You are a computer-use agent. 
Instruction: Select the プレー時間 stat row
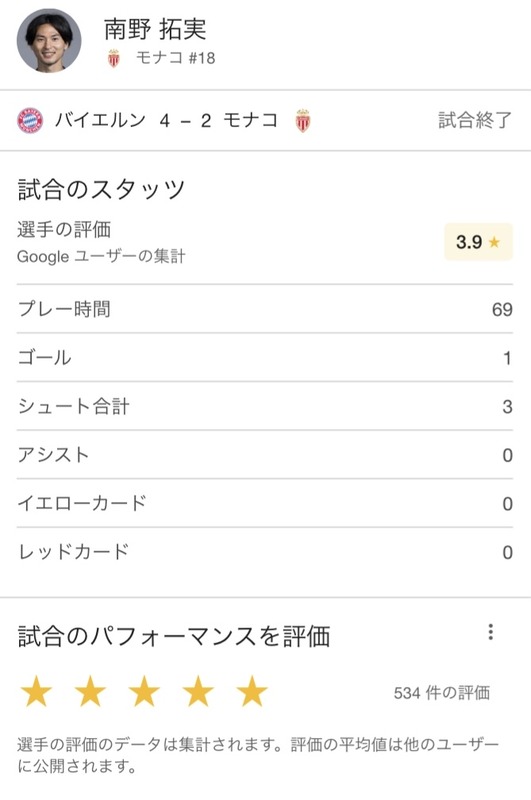tap(265, 309)
